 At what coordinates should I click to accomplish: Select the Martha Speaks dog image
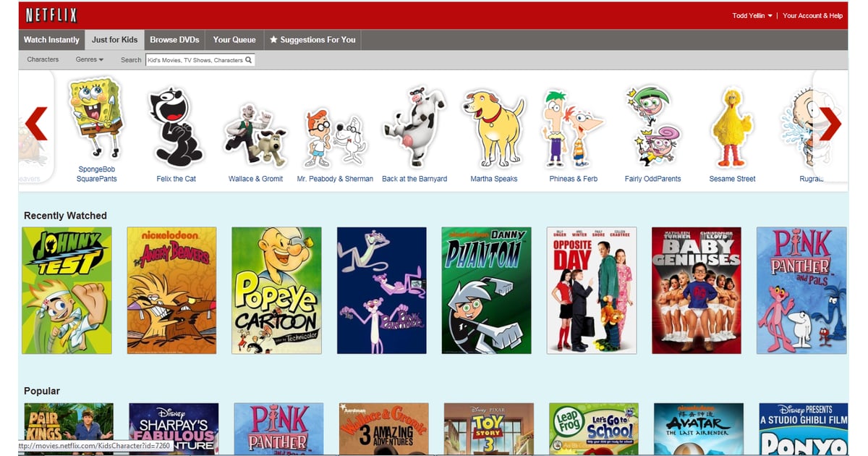(493, 127)
